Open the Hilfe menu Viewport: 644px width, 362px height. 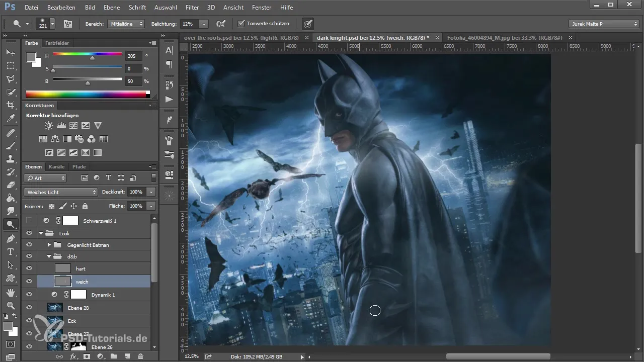point(287,8)
